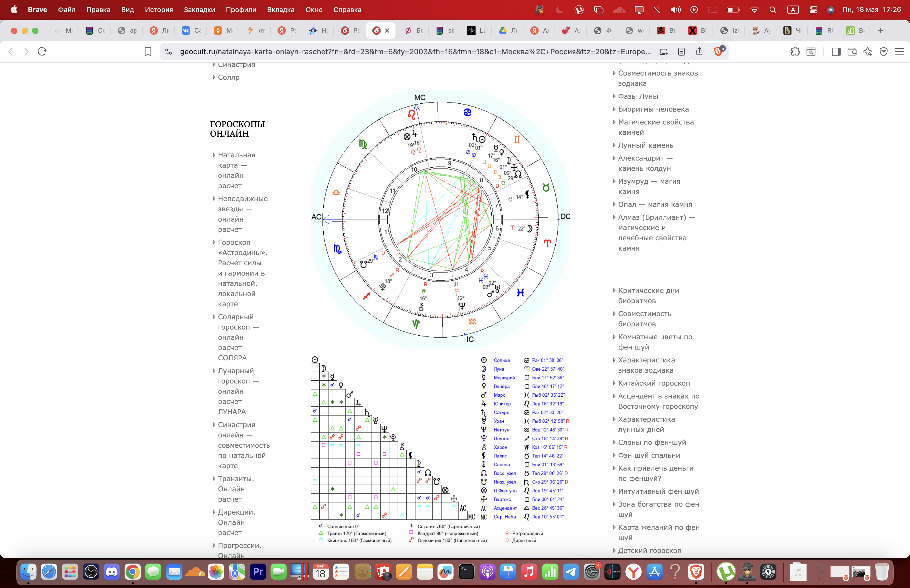Open Finder from the Dock
The image size is (910, 588).
pyautogui.click(x=28, y=572)
